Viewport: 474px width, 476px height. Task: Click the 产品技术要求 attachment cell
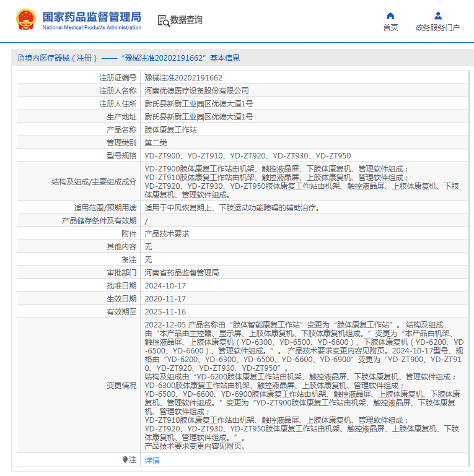coord(304,234)
